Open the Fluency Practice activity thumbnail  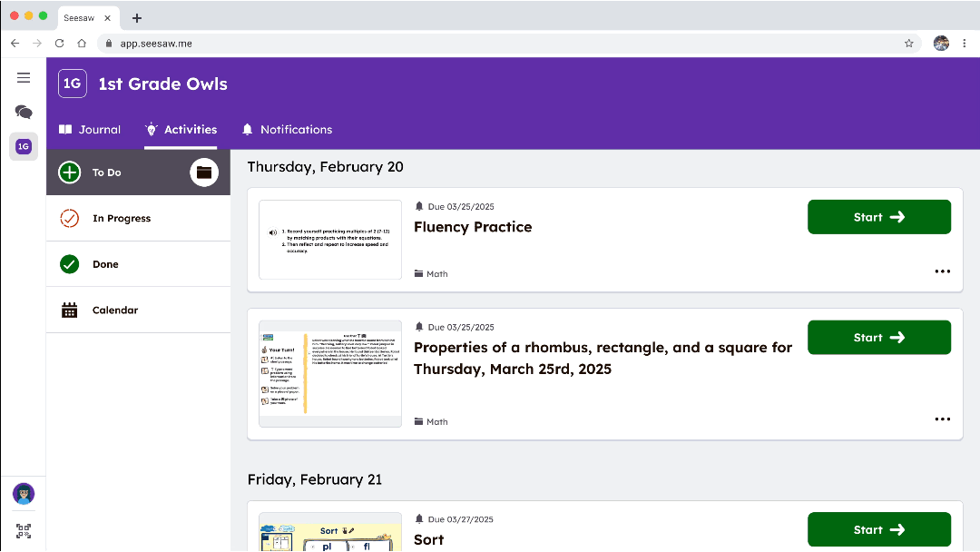(x=329, y=239)
